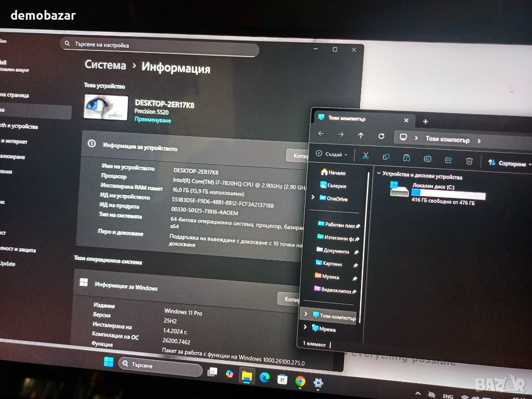The height and width of the screenshot is (399, 532).
Task: Click the Copy icon in Explorer toolbar
Action: (x=386, y=157)
